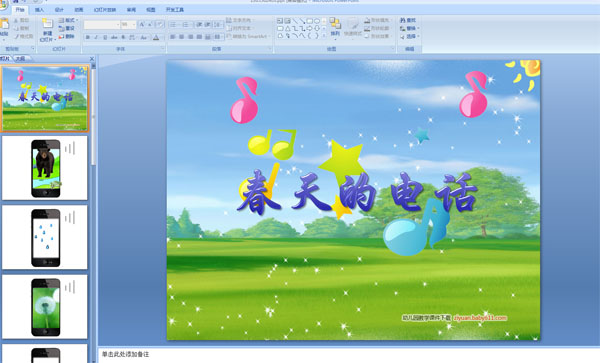Select the oval shape in shapes gallery
600x363 pixels.
[317, 21]
